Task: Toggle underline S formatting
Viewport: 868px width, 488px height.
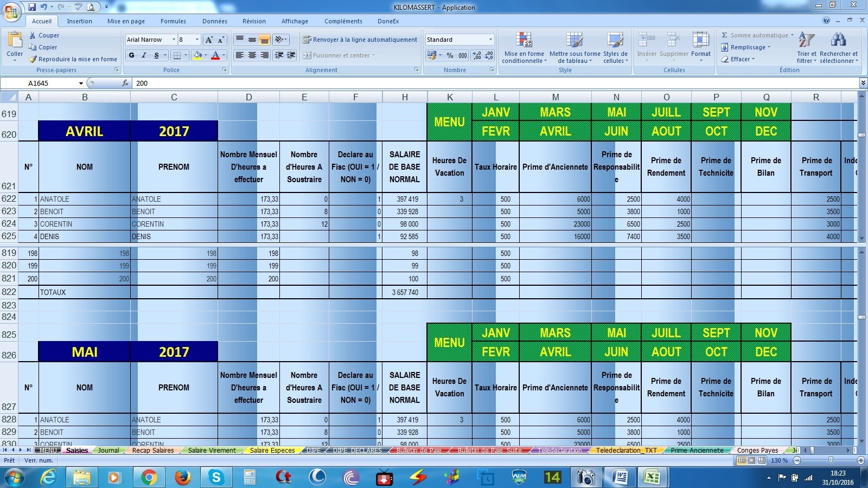Action: 156,55
